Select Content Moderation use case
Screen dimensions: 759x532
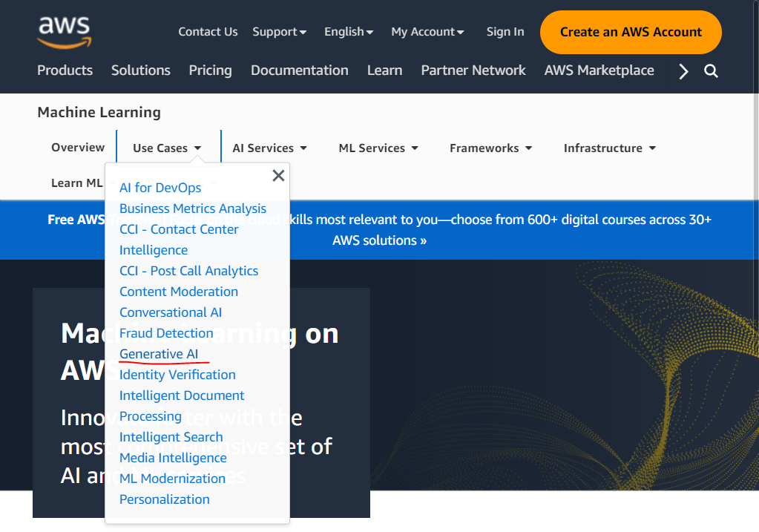179,292
